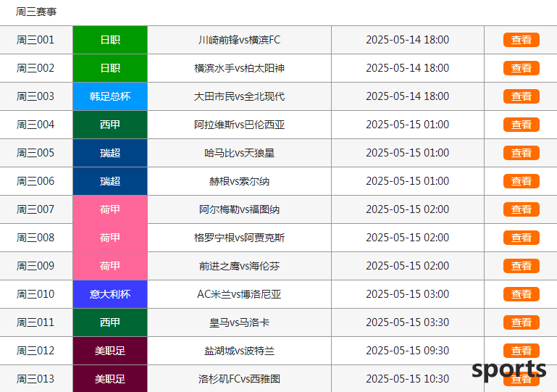Viewport: 557px width, 392px height.
Task: Click kickoff time 2025-05-15 03:00
Action: [x=408, y=294]
